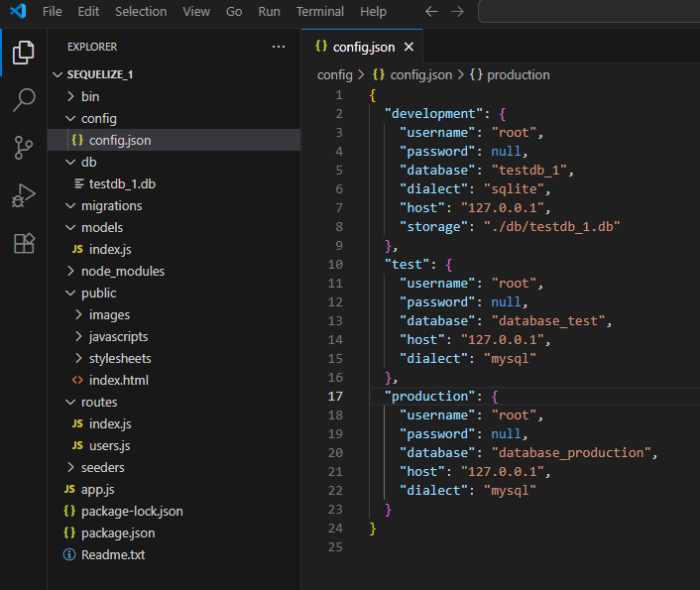Place cursor on the "development" key
This screenshot has width=700, height=590.
433,114
